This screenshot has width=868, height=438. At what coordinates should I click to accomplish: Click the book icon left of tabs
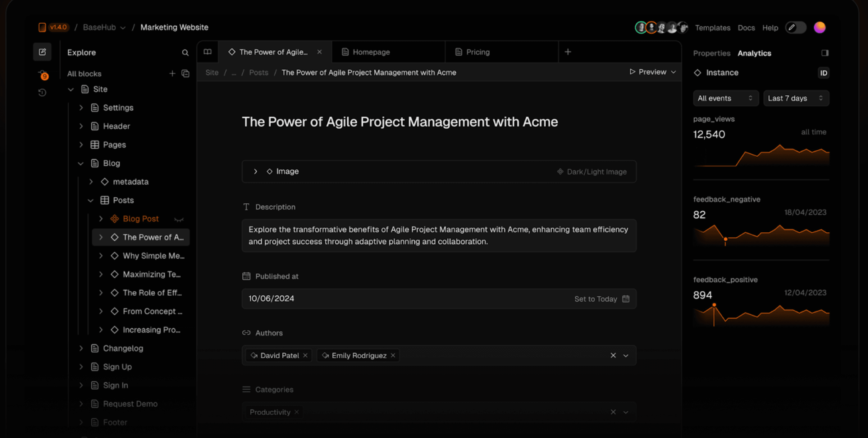(208, 52)
